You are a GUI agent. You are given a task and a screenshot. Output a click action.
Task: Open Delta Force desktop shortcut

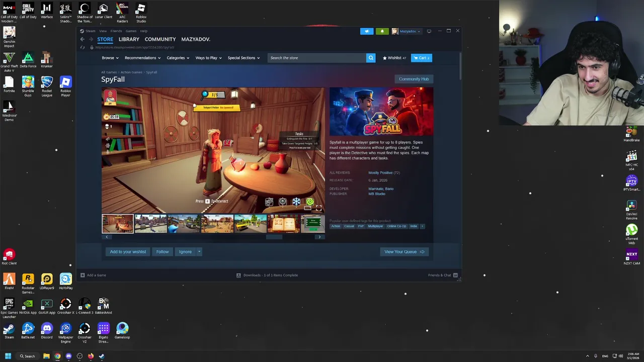tap(28, 60)
